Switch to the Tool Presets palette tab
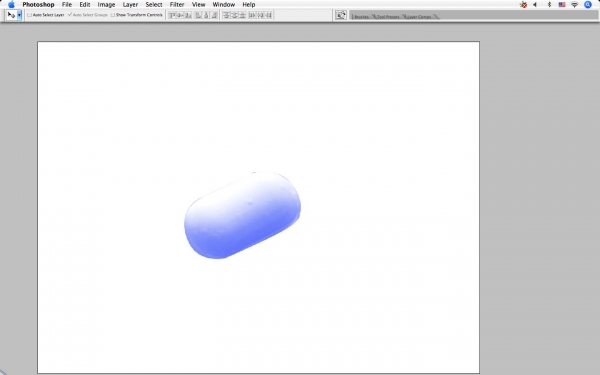The image size is (600, 375). 388,17
